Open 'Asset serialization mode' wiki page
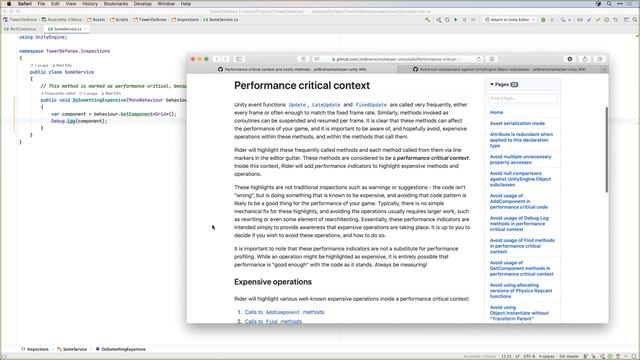 point(517,123)
